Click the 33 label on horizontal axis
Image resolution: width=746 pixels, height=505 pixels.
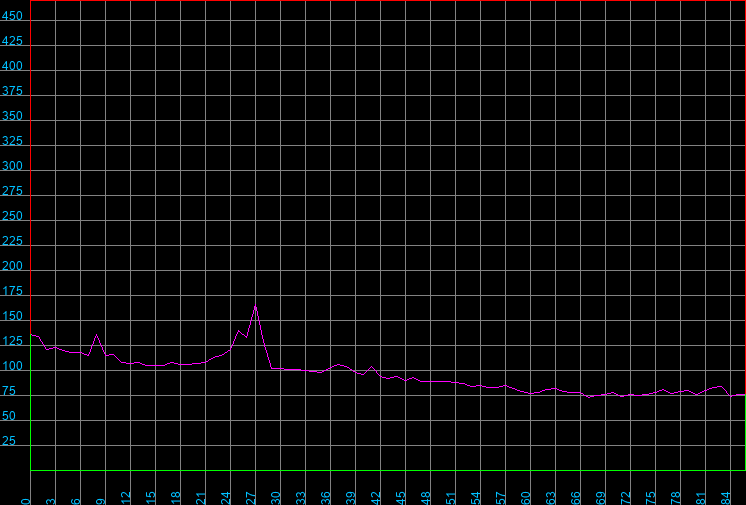coord(300,498)
